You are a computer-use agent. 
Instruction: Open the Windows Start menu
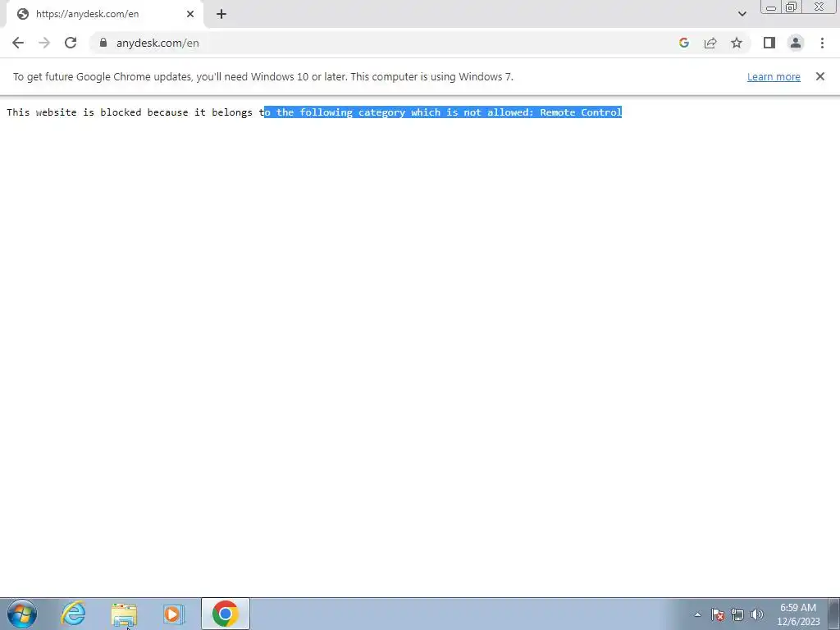(22, 614)
